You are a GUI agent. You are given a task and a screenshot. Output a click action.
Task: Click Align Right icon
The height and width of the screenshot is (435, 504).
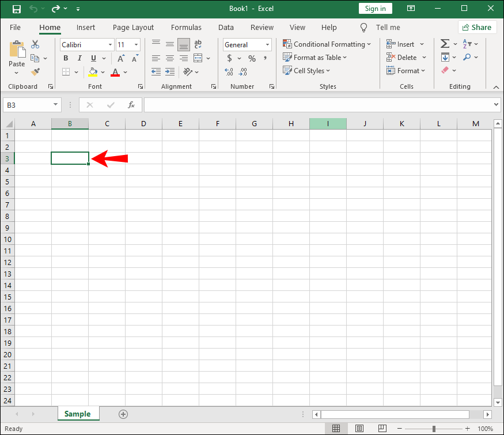[184, 58]
